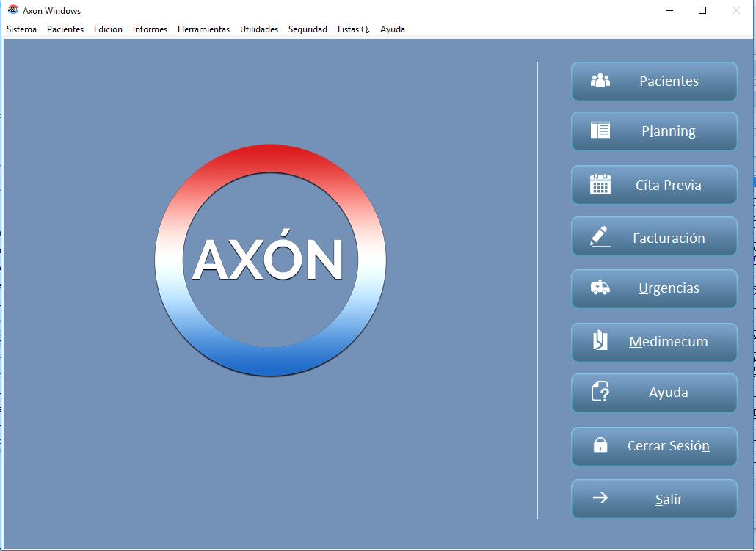This screenshot has height=551, width=756.
Task: Open the Seguridad menu
Action: [308, 29]
